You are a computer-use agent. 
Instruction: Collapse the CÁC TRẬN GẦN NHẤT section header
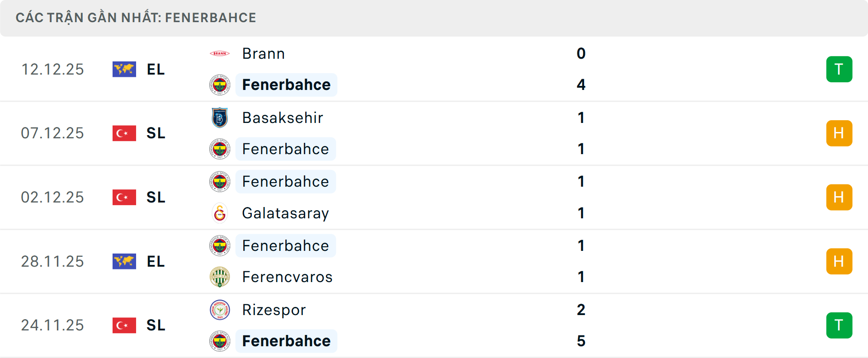point(137,17)
